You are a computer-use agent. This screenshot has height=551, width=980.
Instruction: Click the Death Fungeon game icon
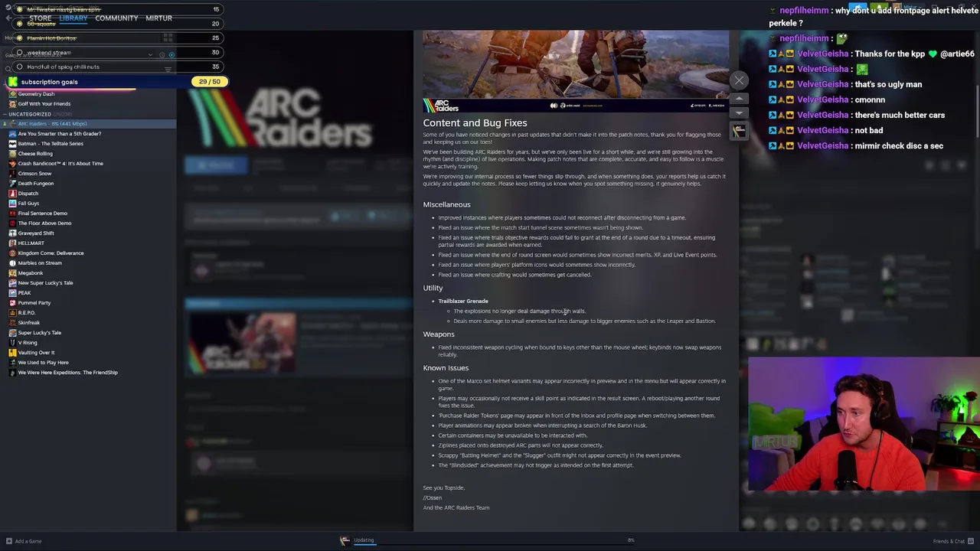12,183
